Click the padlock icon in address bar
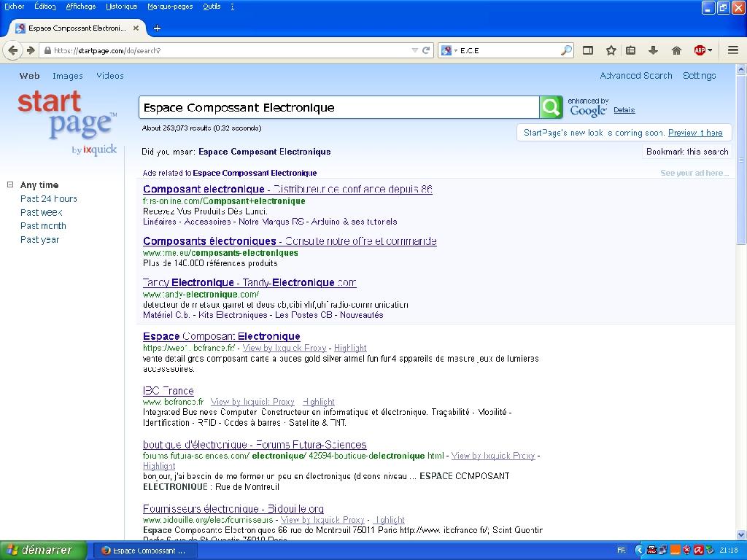 [x=47, y=50]
